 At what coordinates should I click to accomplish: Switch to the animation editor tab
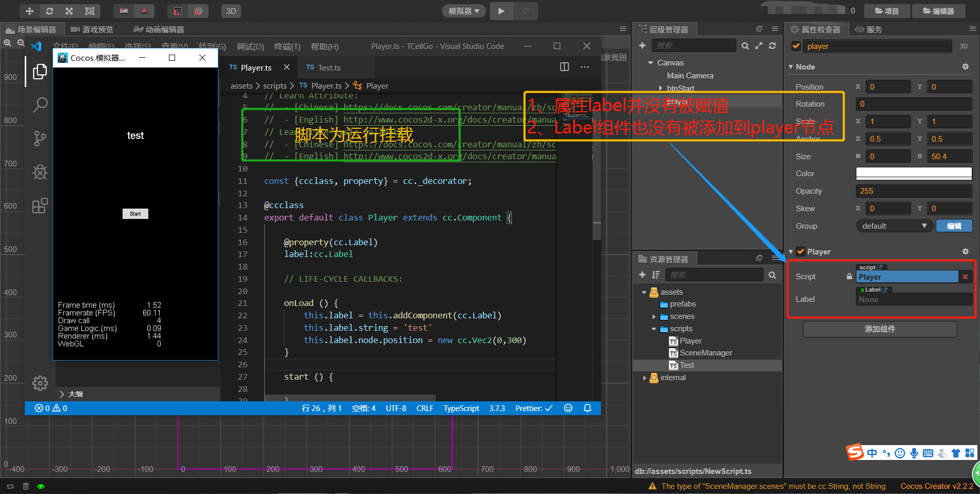(159, 29)
